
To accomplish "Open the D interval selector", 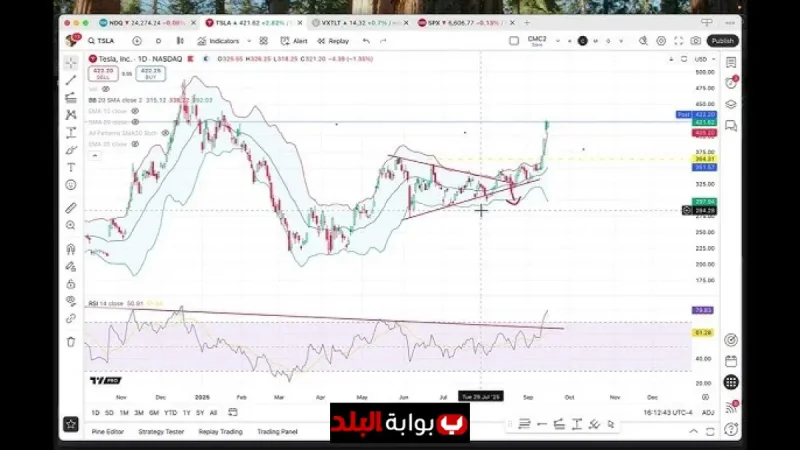I will point(159,41).
